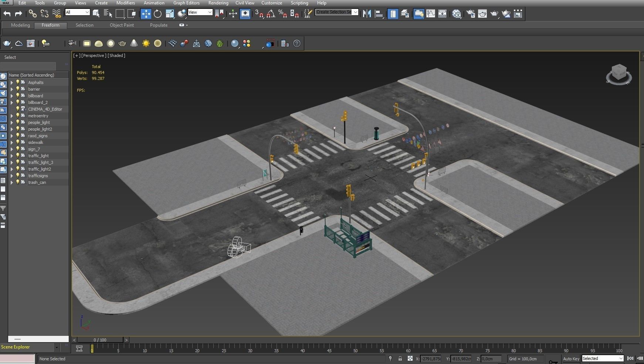Viewport: 644px width, 364px height.
Task: Toggle the trash_can lightbulb visibility icon
Action: (x=17, y=182)
